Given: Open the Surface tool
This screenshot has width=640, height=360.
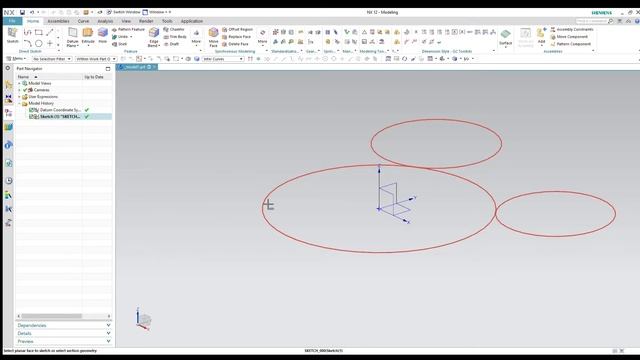Looking at the screenshot, I should (x=505, y=37).
